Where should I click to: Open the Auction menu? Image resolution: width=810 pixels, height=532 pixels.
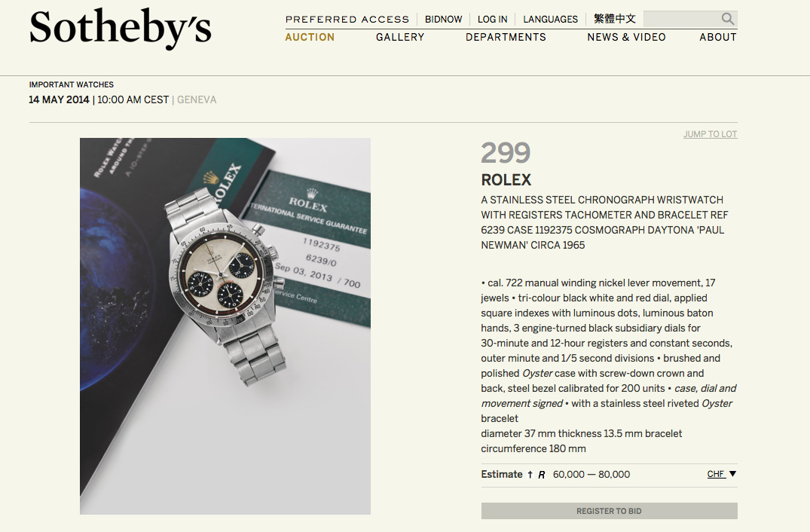[x=310, y=37]
